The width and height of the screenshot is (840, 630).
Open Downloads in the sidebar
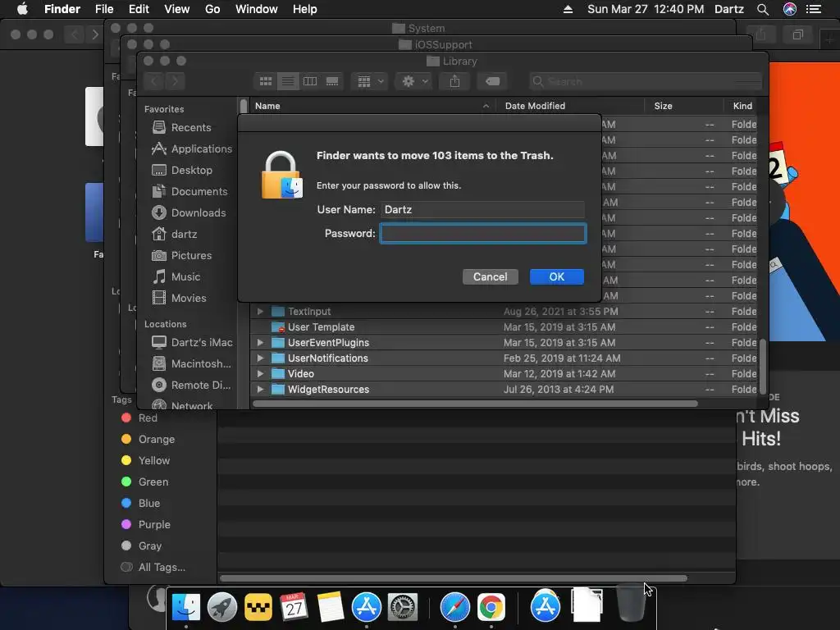189,213
